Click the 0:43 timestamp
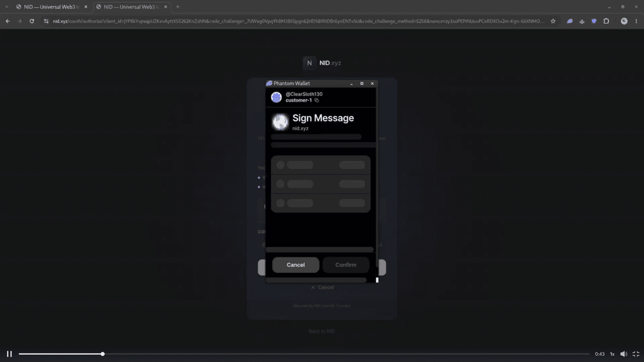 click(x=599, y=354)
